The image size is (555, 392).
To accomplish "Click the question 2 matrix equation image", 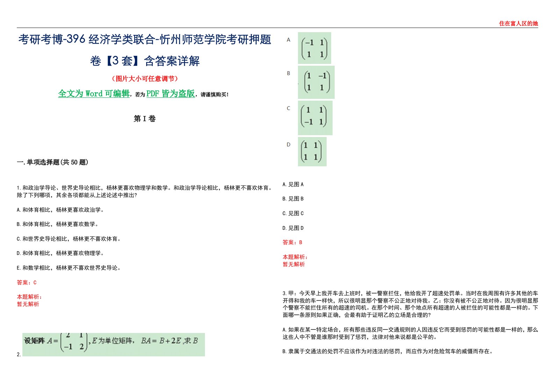I will click(114, 344).
